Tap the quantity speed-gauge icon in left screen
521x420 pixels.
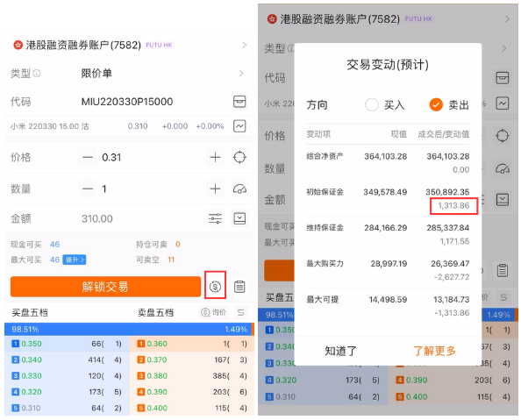239,189
